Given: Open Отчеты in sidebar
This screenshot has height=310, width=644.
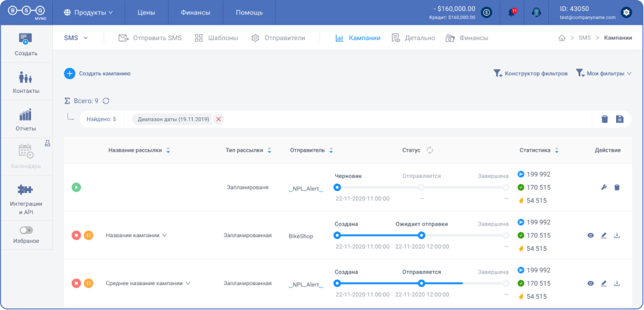Looking at the screenshot, I should point(26,120).
